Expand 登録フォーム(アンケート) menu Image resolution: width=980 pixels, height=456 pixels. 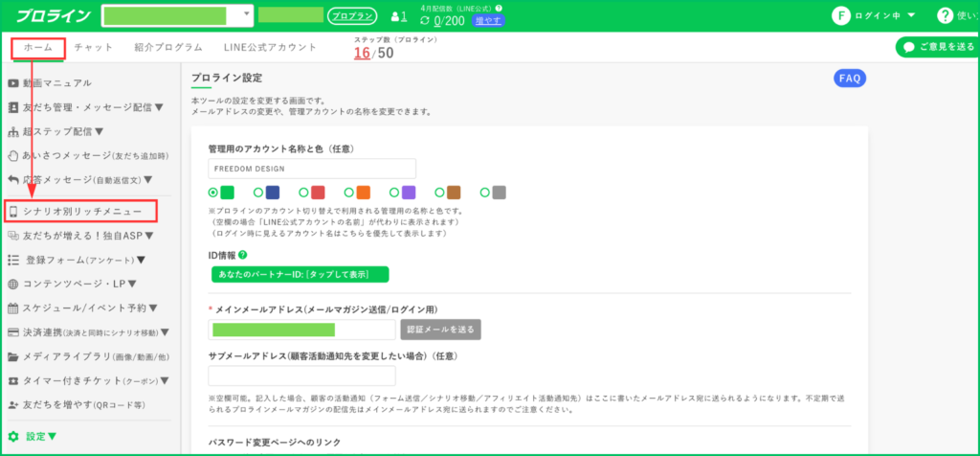142,260
